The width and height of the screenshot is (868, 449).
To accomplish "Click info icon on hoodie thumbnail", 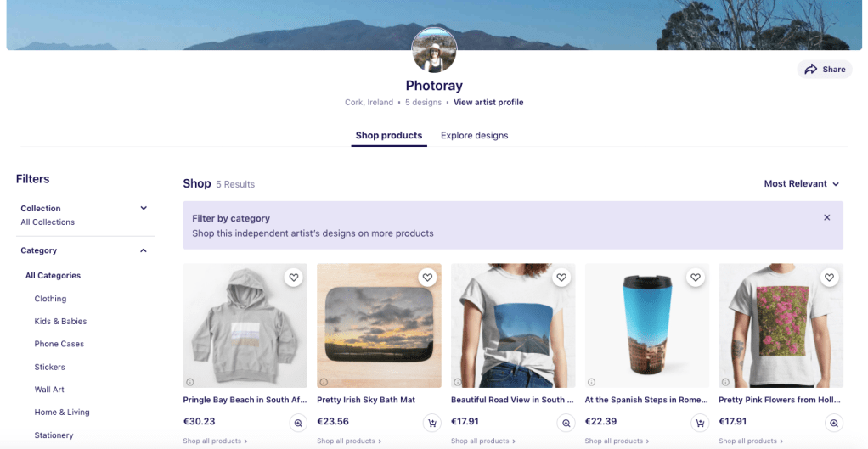I will pos(190,382).
